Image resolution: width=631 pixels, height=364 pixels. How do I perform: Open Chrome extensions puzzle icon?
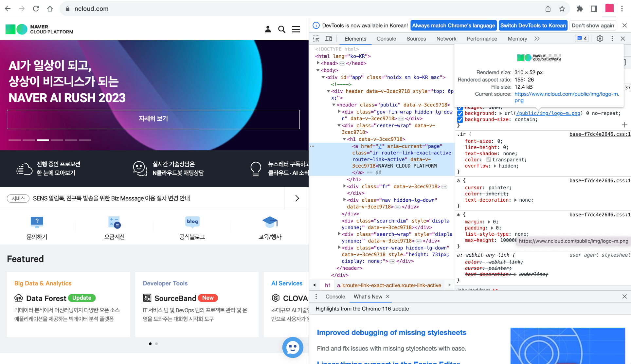tap(580, 9)
